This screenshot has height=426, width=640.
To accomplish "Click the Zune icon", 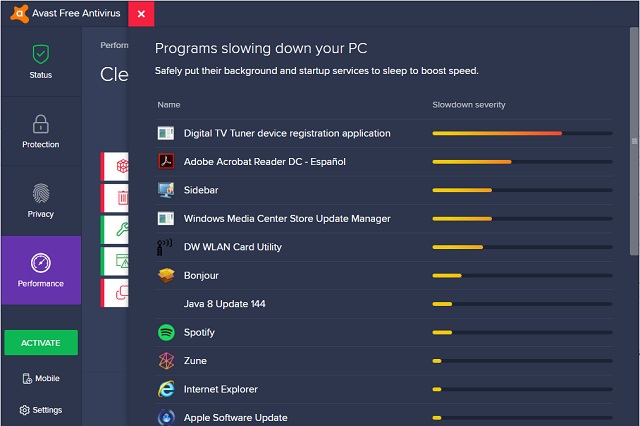I will point(166,361).
